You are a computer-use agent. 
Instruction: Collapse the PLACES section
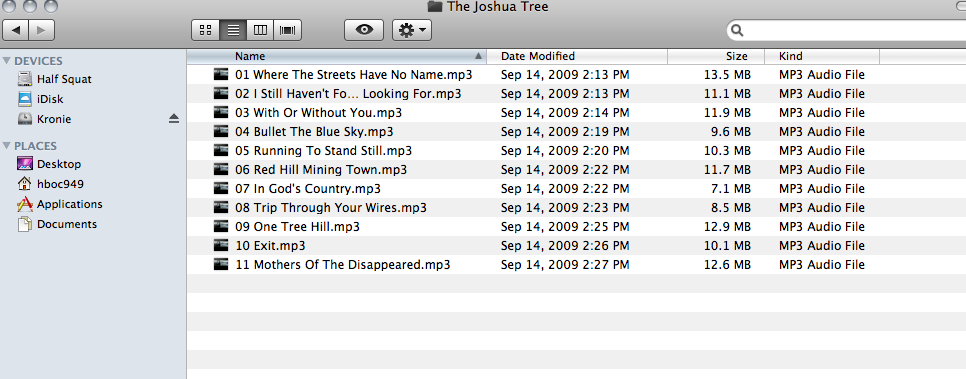point(7,146)
